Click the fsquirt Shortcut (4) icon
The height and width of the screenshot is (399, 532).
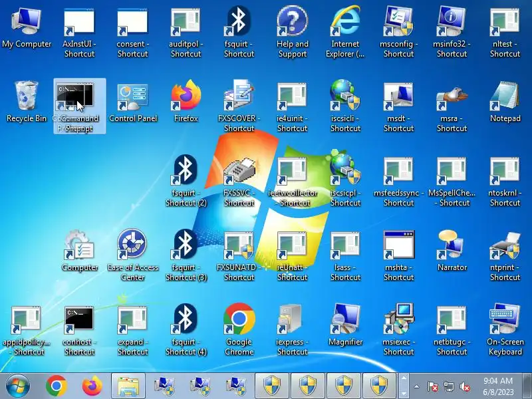coord(186,330)
